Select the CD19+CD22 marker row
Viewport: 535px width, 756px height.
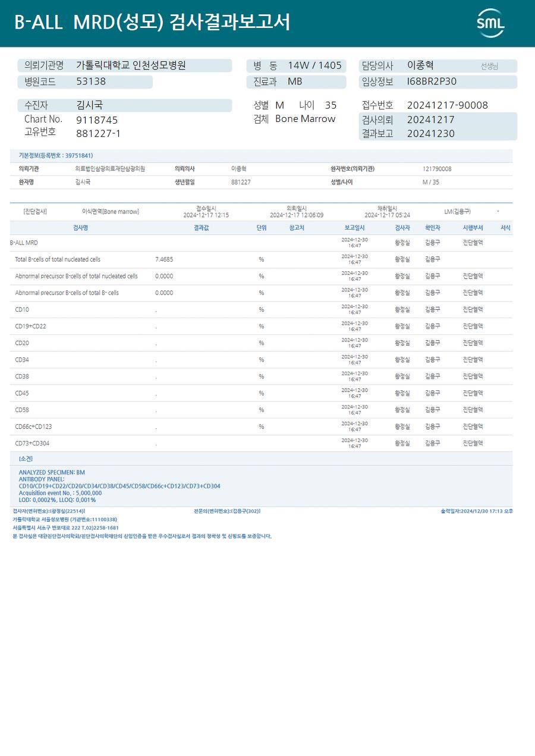pos(261,326)
